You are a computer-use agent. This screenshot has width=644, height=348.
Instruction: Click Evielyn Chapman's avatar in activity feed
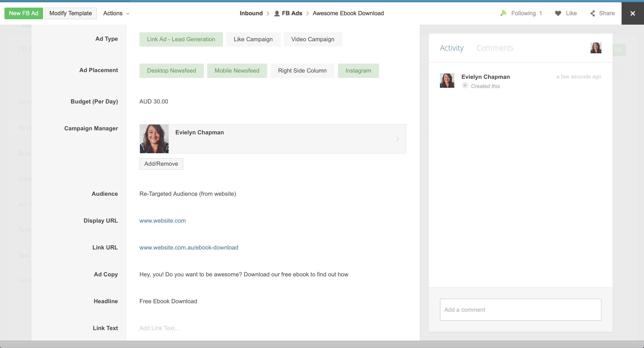[x=447, y=80]
